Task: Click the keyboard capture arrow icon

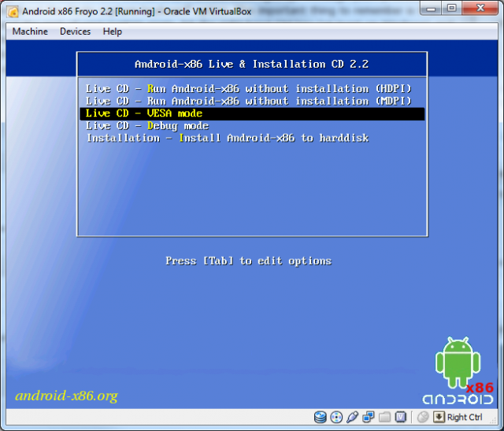Action: coord(439,417)
